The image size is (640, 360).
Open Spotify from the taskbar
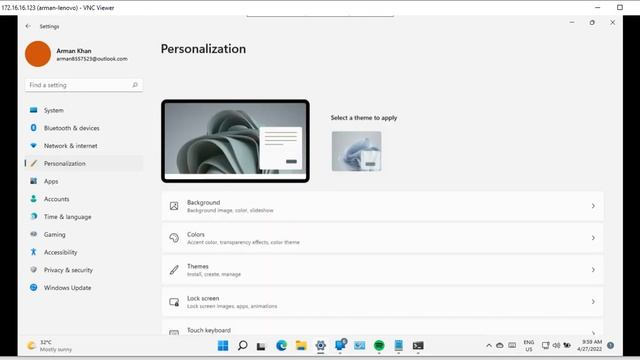pyautogui.click(x=379, y=346)
